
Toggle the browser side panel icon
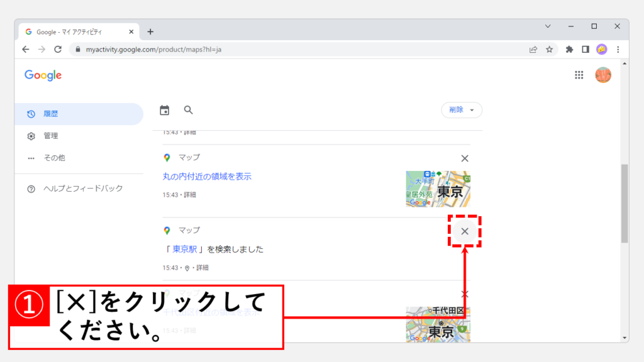click(586, 49)
